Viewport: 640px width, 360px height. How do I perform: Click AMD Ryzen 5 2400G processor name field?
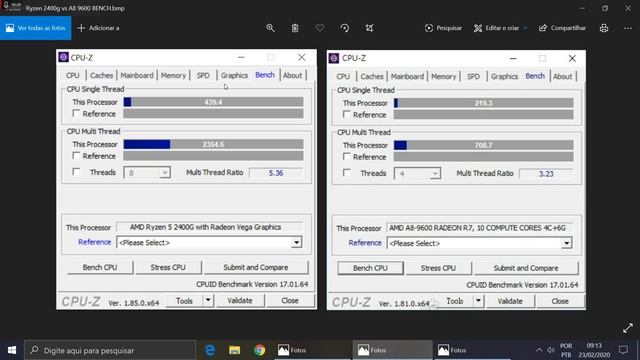click(209, 227)
